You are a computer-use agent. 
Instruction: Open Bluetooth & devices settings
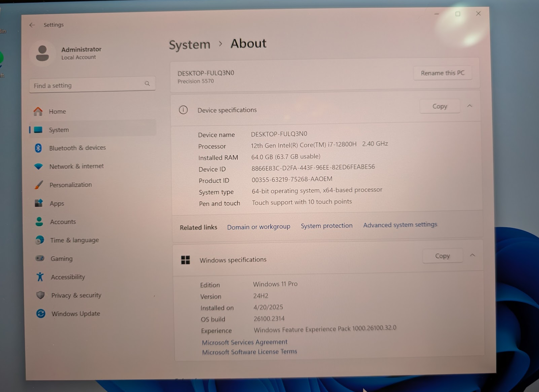[x=93, y=148]
